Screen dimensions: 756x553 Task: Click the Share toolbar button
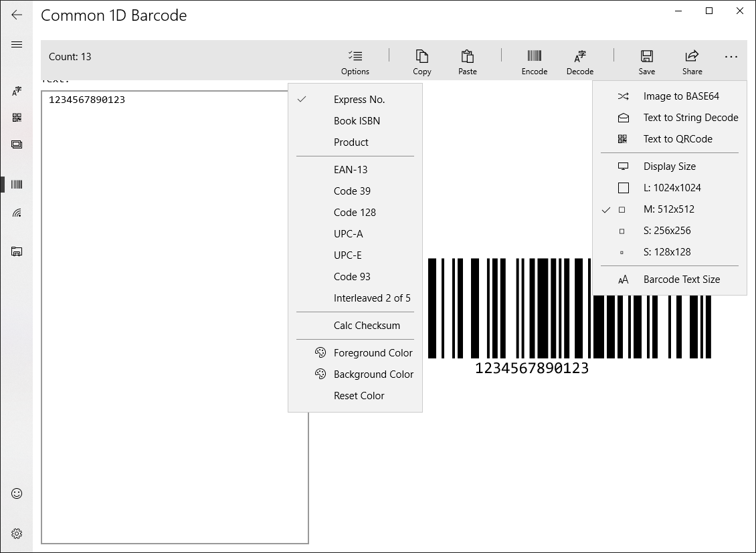[692, 62]
